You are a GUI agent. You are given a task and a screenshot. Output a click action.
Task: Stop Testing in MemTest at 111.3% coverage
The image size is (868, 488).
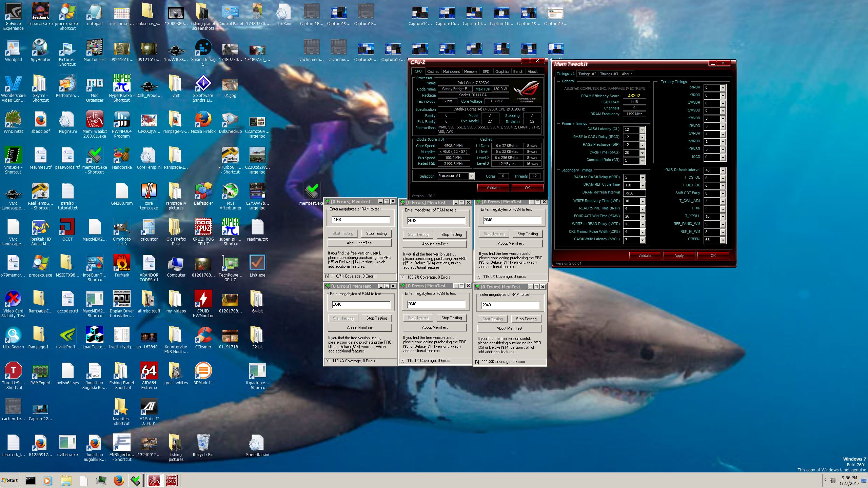[x=526, y=319]
